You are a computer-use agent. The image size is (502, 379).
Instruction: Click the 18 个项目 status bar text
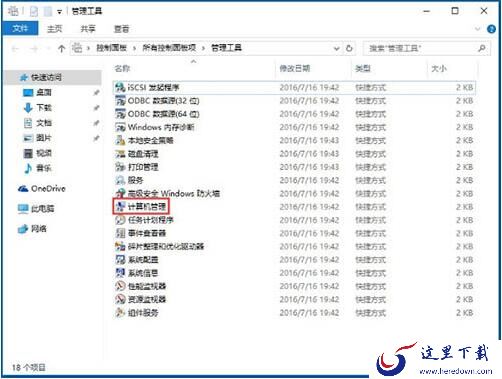29,367
